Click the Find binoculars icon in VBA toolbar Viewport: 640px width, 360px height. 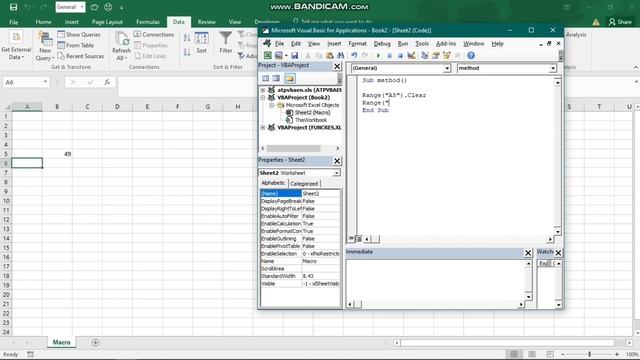(340, 56)
